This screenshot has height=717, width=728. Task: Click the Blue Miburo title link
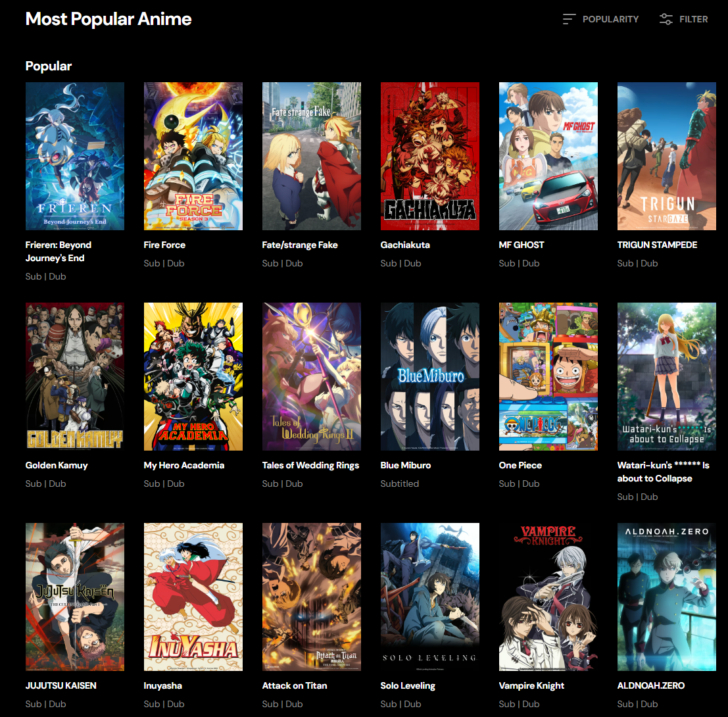tap(406, 465)
